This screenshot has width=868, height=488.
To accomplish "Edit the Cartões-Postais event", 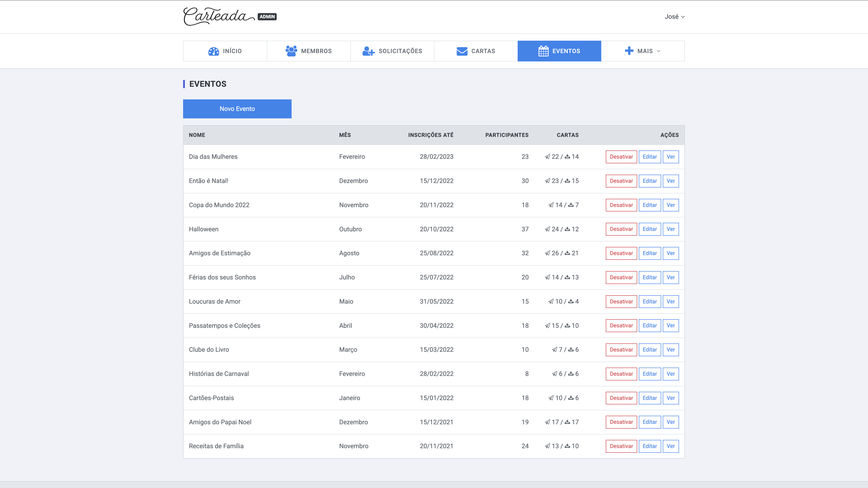I will tap(650, 398).
